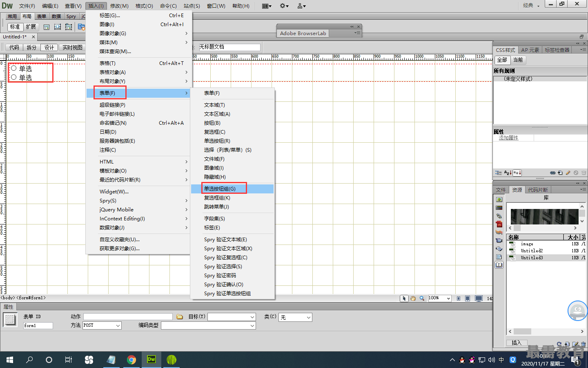Open the 目标(T) target dropdown
588x368 pixels.
[232, 317]
